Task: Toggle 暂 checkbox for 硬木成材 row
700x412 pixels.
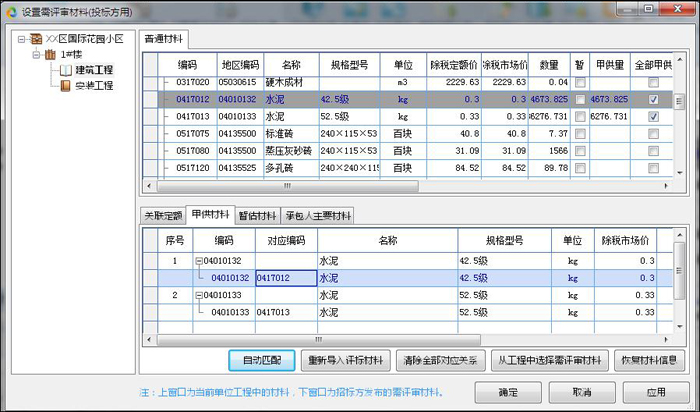Action: point(580,82)
